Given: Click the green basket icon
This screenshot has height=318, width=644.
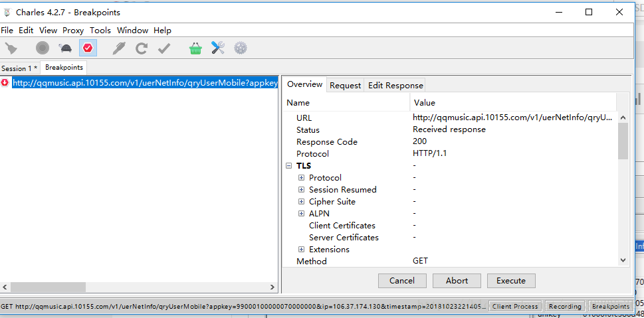Looking at the screenshot, I should coord(195,48).
